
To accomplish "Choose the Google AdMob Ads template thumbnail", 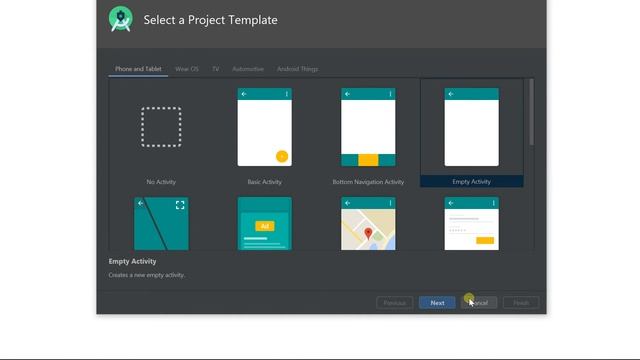I will pos(264,224).
